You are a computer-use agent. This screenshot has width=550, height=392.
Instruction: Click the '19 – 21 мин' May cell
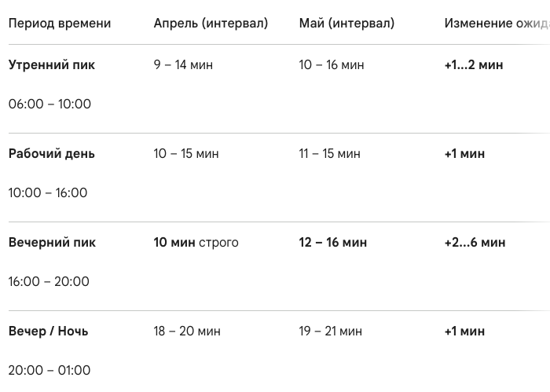pyautogui.click(x=331, y=332)
